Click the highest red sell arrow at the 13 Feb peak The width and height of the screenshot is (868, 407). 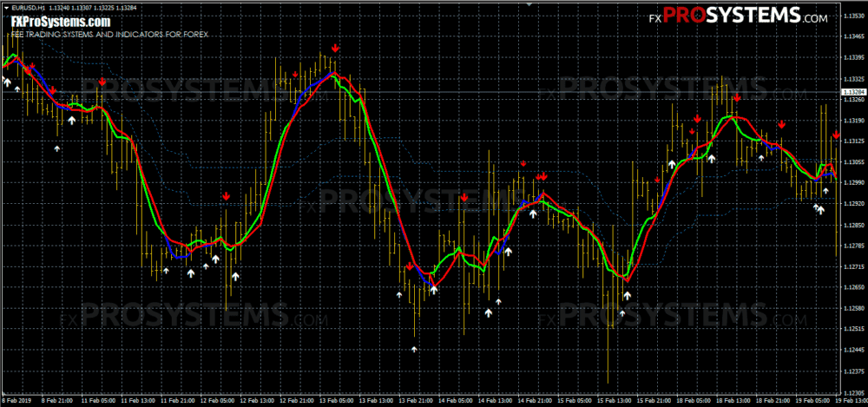[x=335, y=49]
